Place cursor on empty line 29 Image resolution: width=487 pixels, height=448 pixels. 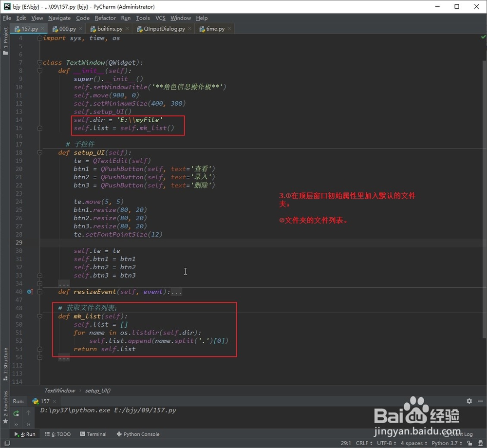(261, 243)
